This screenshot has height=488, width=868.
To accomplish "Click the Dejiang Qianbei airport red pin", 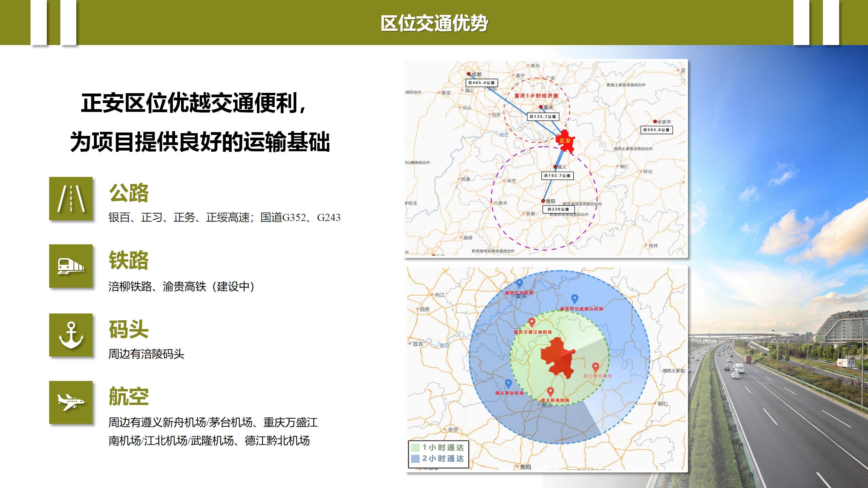I will point(595,367).
